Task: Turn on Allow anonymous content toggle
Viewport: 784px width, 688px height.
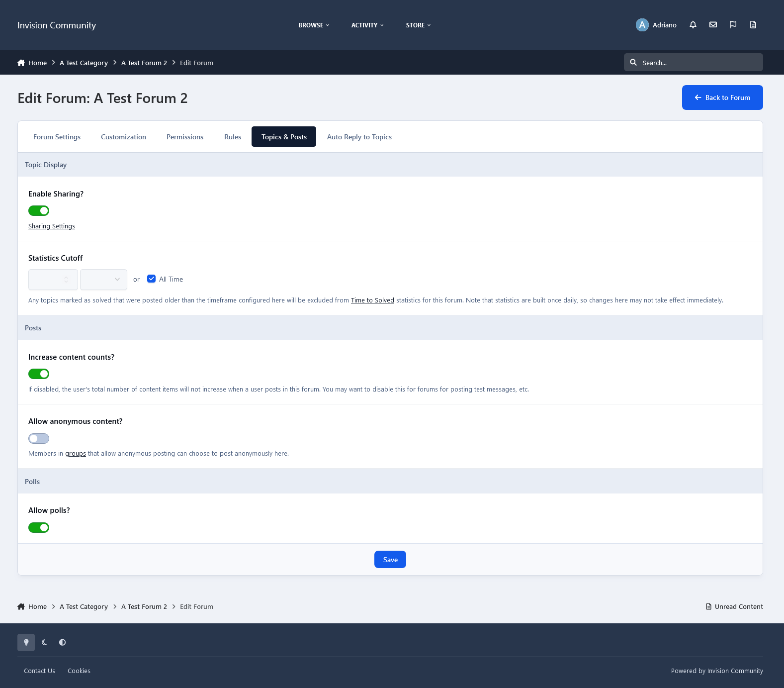Action: [39, 438]
